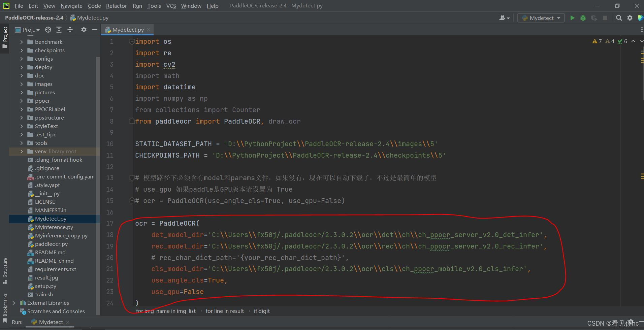Run the Mydetect configuration with green play
The image size is (644, 330).
(x=572, y=18)
